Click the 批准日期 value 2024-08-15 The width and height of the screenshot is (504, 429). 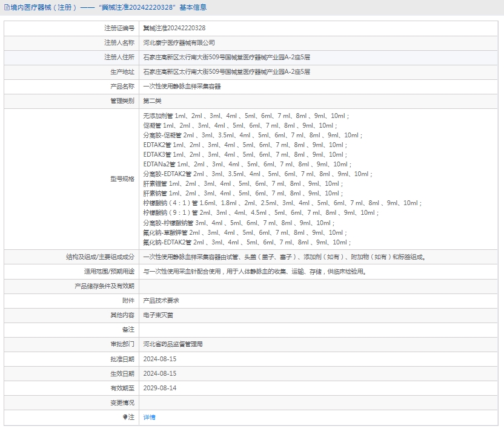(159, 359)
